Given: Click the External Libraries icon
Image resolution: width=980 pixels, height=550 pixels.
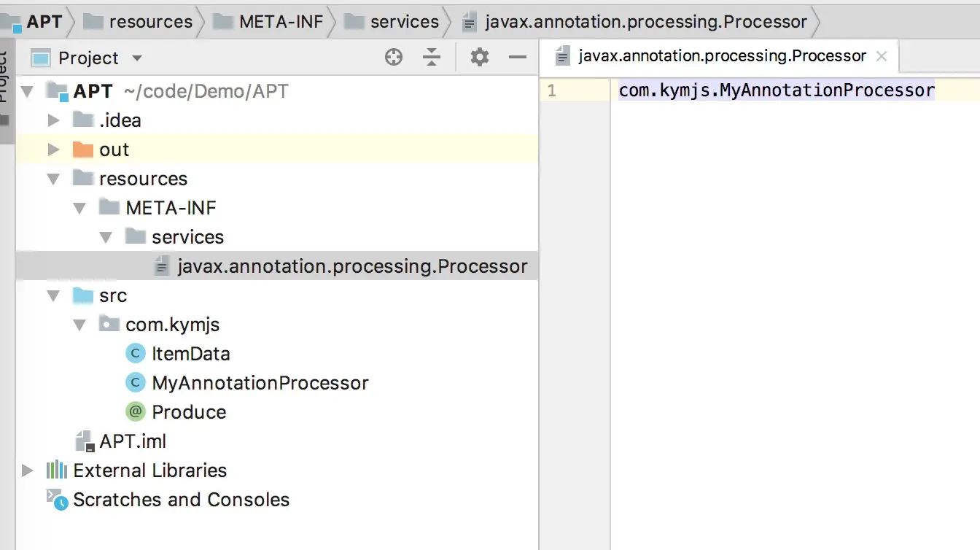Looking at the screenshot, I should pos(56,470).
